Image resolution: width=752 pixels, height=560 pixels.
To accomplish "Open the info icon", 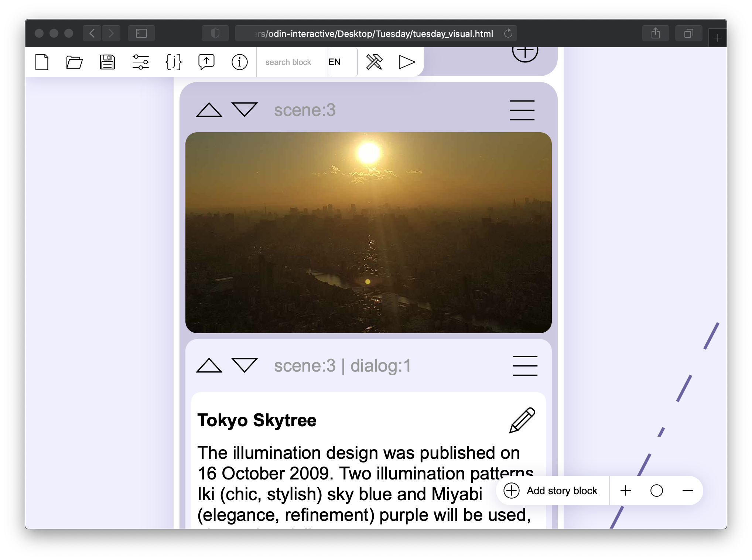I will [239, 62].
